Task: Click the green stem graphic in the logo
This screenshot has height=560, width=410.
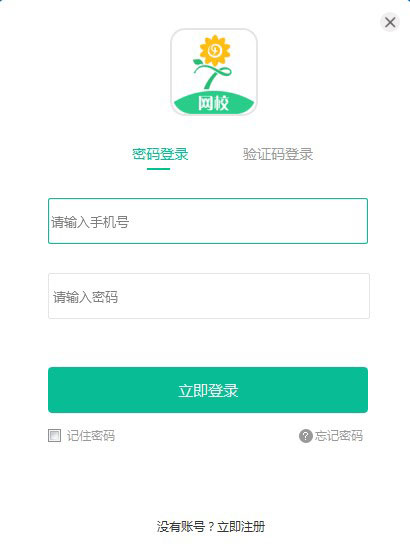Action: click(x=212, y=75)
